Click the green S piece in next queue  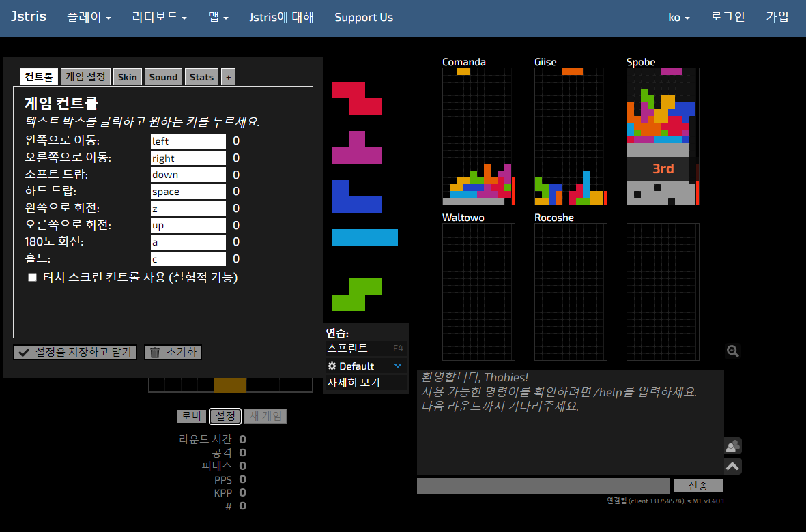[x=357, y=295]
